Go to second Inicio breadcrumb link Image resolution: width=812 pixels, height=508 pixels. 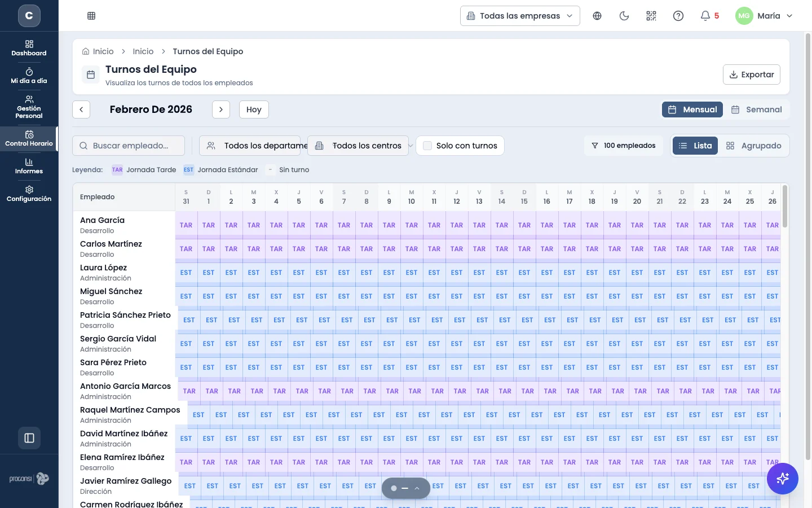(143, 51)
